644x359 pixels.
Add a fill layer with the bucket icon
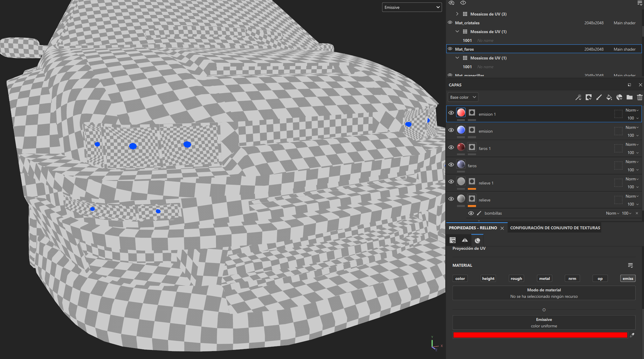coord(609,97)
